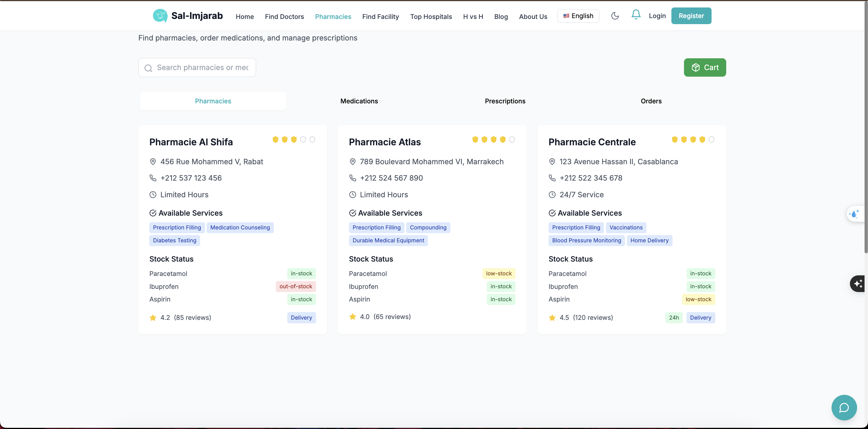The height and width of the screenshot is (429, 868).
Task: Click location pin for Pharmacie Centrale
Action: pos(552,162)
